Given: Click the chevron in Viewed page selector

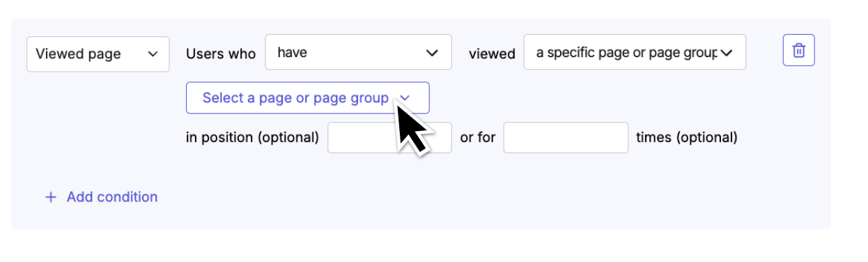Looking at the screenshot, I should [153, 54].
